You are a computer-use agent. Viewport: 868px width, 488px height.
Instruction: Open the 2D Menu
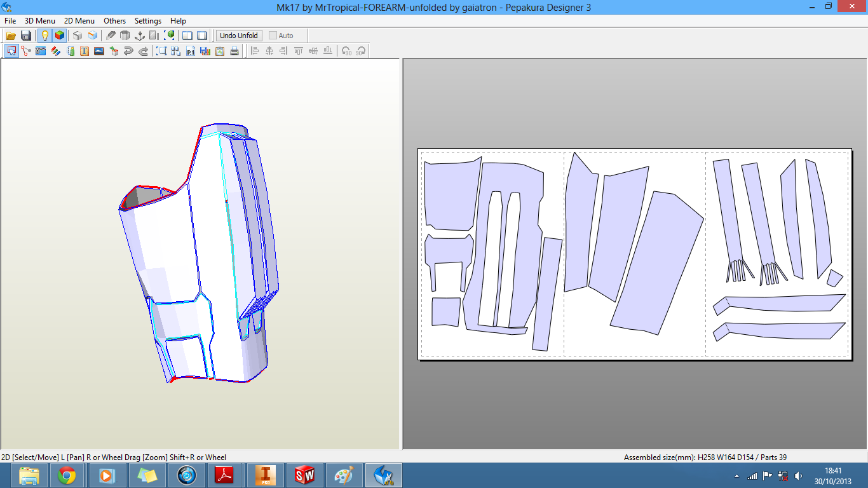coord(79,21)
